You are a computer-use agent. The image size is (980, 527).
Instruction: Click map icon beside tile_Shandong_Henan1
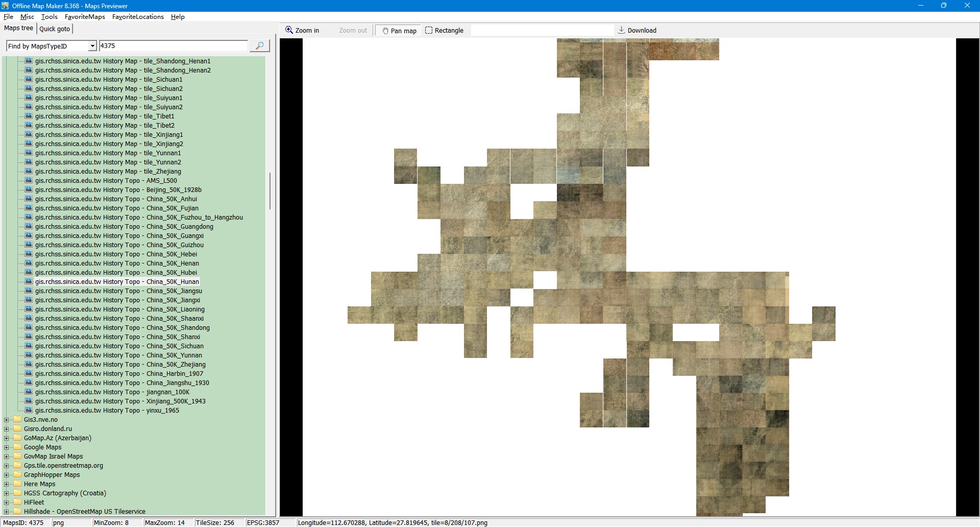pos(29,61)
